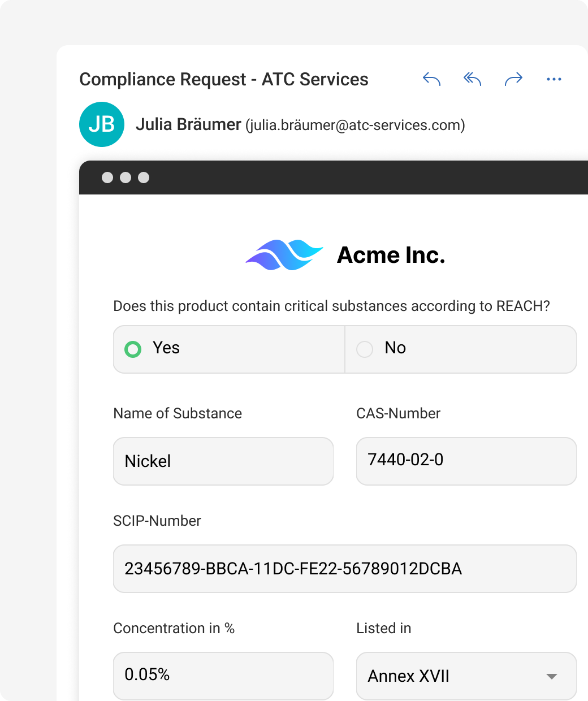Click the rightmost window dot in dark title bar
Screen dimensions: 588x701
[x=144, y=178]
